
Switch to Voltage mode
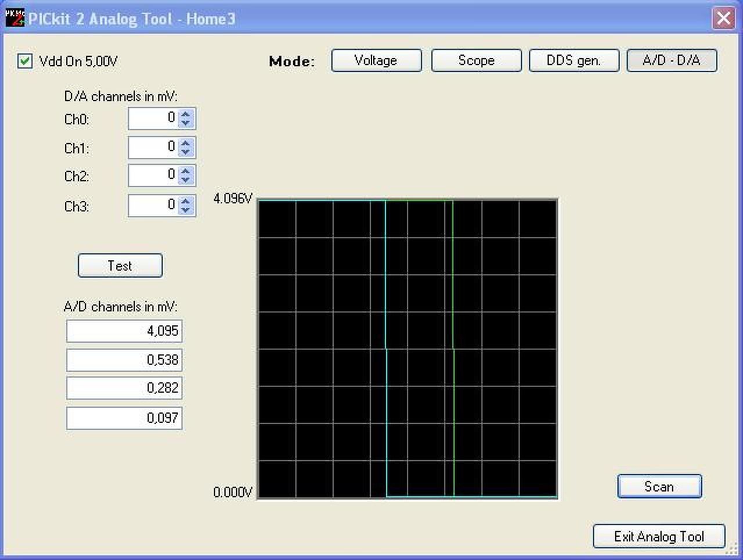tap(376, 60)
